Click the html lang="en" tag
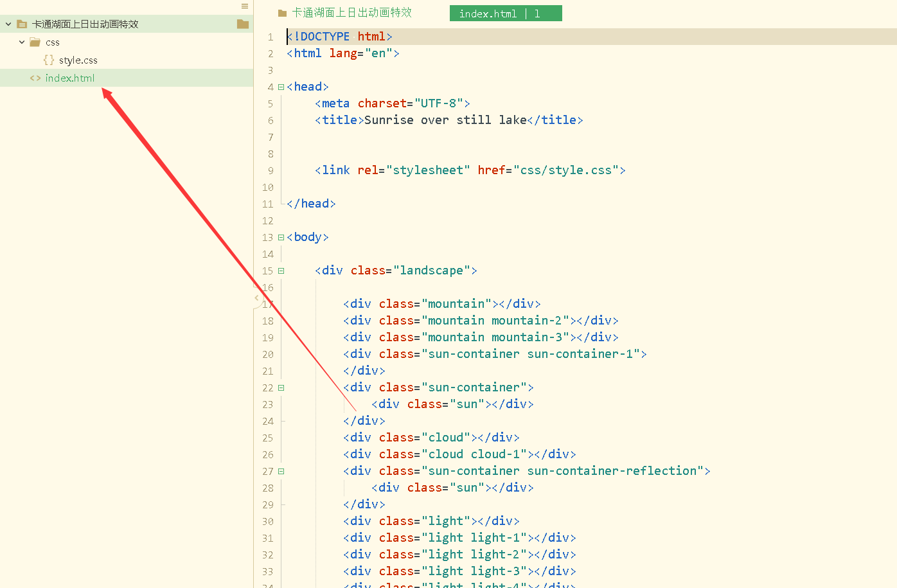897x588 pixels. (x=343, y=53)
